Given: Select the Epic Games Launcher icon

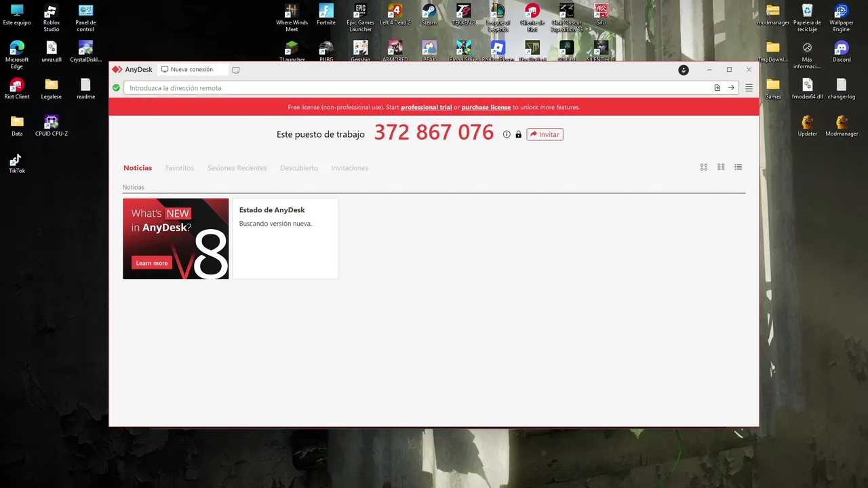Looking at the screenshot, I should pyautogui.click(x=361, y=18).
